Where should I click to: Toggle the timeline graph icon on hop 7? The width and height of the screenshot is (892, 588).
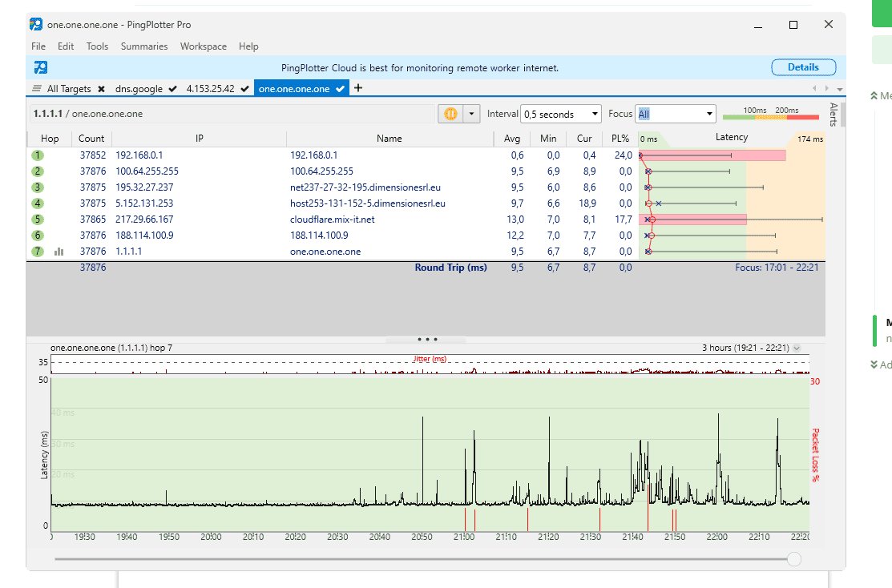click(59, 252)
